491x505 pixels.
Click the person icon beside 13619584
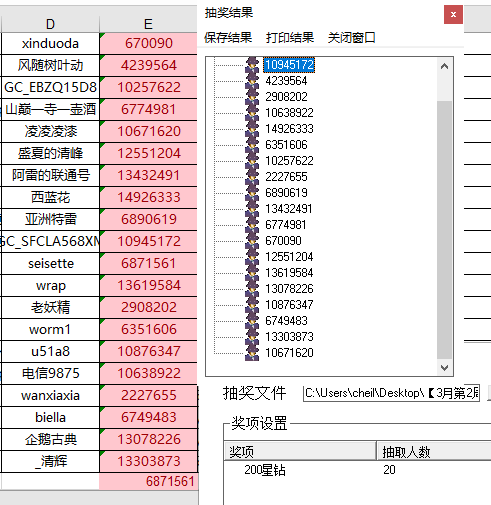click(252, 273)
